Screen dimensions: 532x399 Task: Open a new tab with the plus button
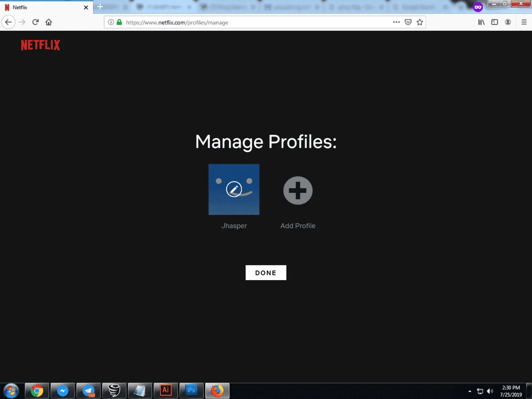pyautogui.click(x=100, y=7)
